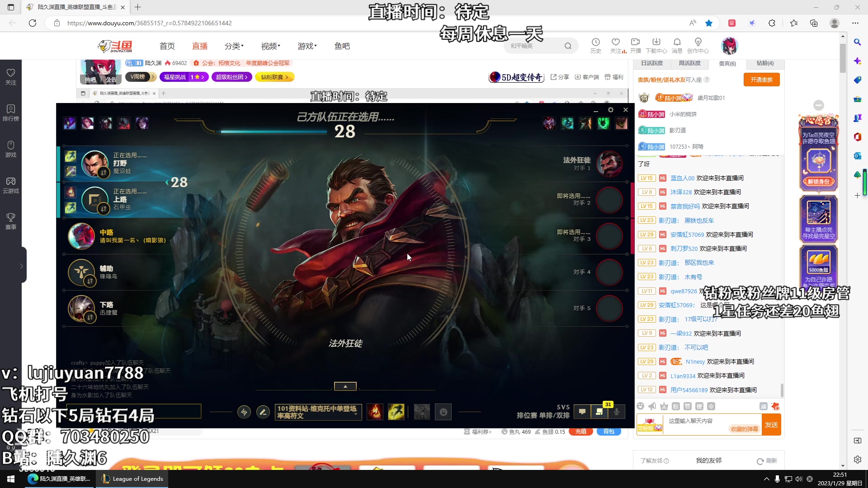Switch to the 钻粉(4) tab
The width and height of the screenshot is (868, 488).
coord(765,63)
